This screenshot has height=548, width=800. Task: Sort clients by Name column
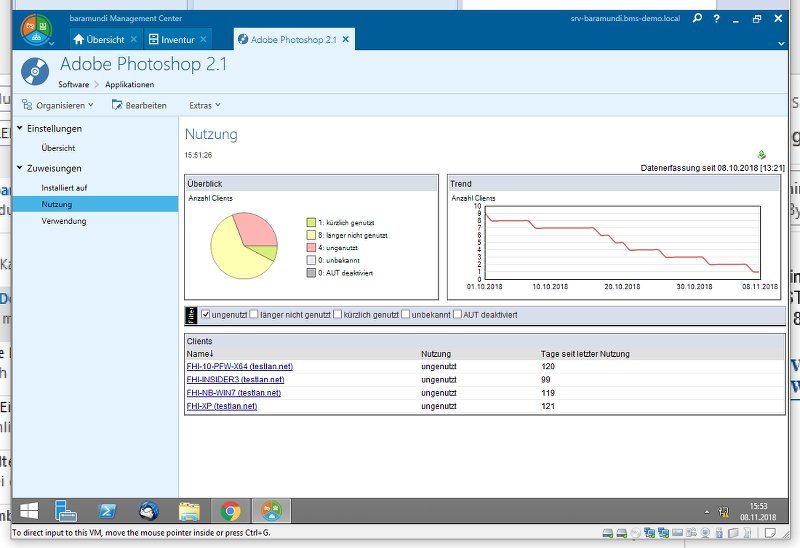(x=199, y=354)
